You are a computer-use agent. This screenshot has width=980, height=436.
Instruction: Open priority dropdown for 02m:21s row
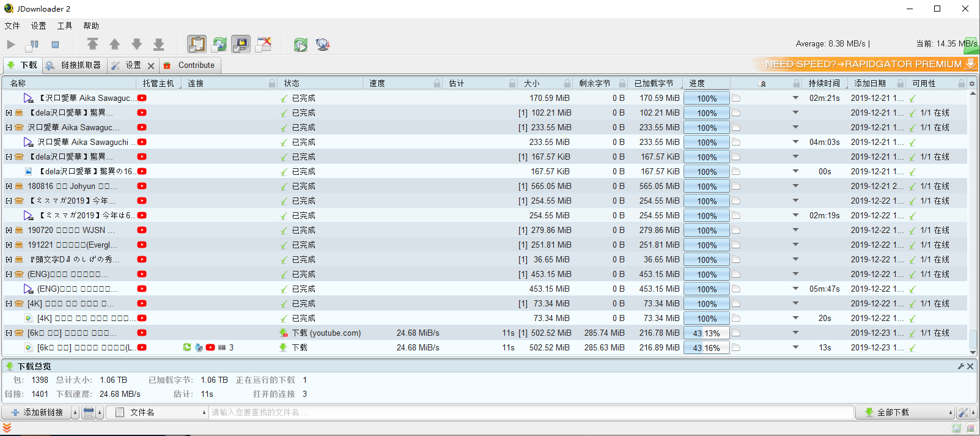point(795,98)
